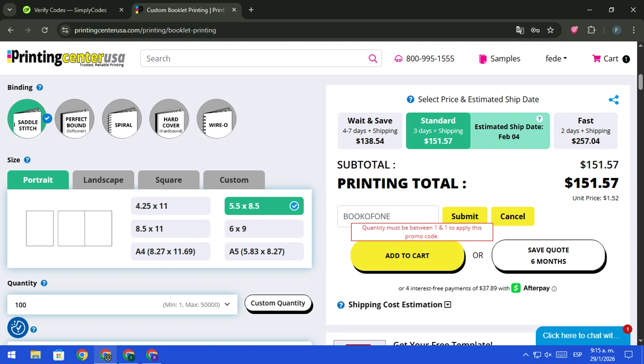Switch to Square size tab
The image size is (644, 364).
click(x=169, y=180)
